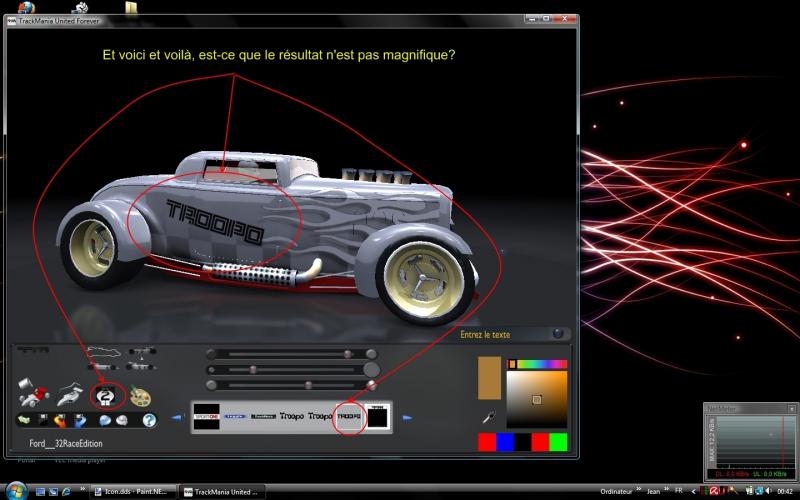Click Show Desktop quick launch icon
800x500 pixels.
pos(40,492)
